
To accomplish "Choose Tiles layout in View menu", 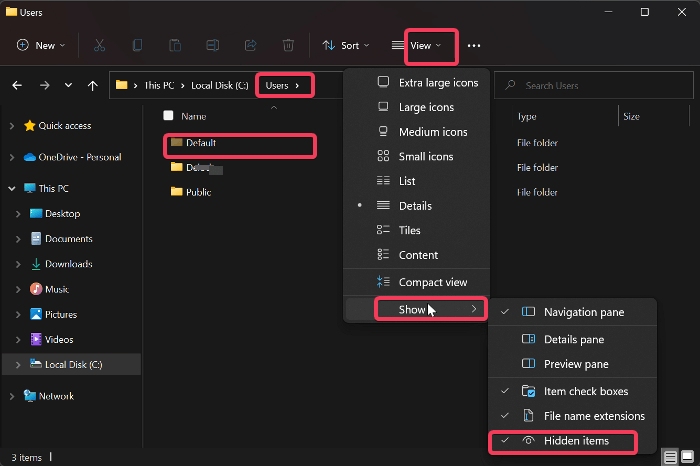I will point(409,230).
